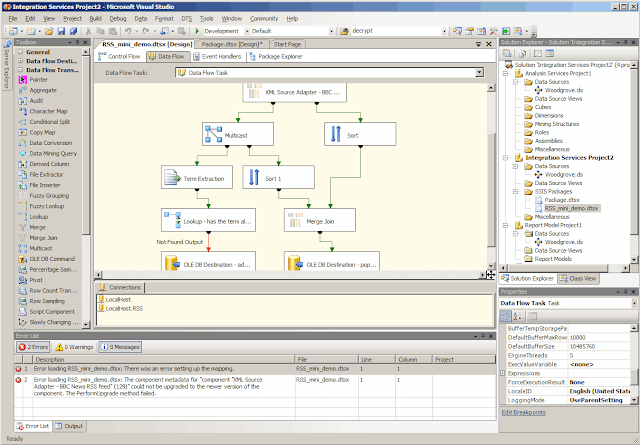Collapse Report Model Project1 node
Screen dimensions: 640x445
click(x=505, y=225)
